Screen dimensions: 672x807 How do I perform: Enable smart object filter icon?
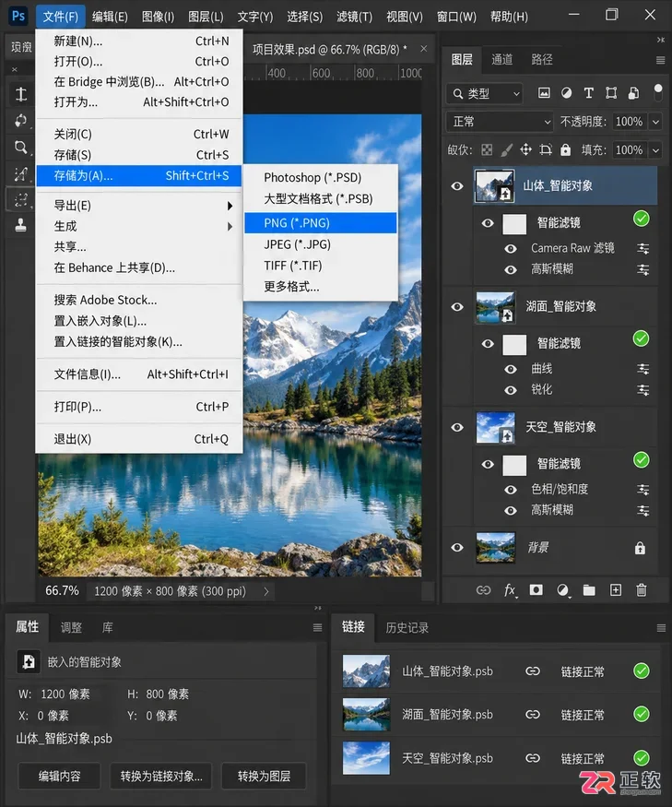click(x=633, y=93)
